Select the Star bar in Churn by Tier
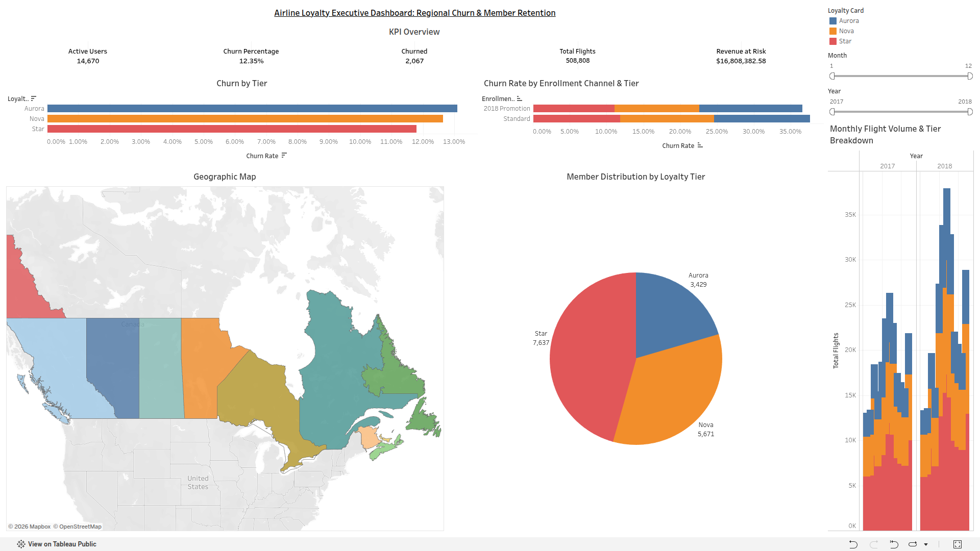 click(232, 129)
